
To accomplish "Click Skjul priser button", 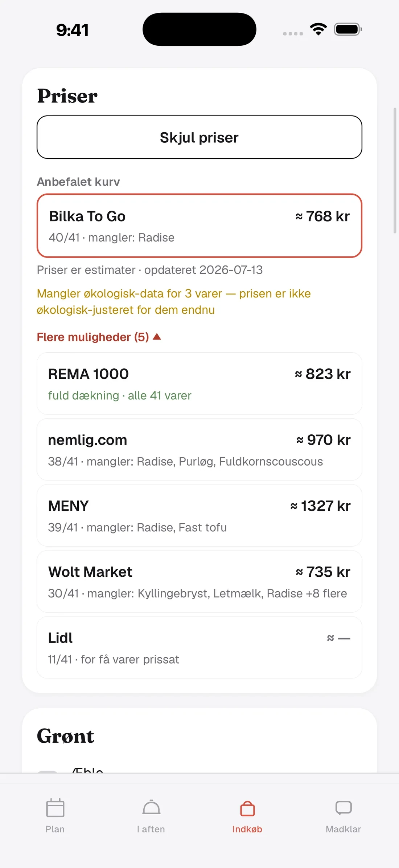I will point(199,137).
